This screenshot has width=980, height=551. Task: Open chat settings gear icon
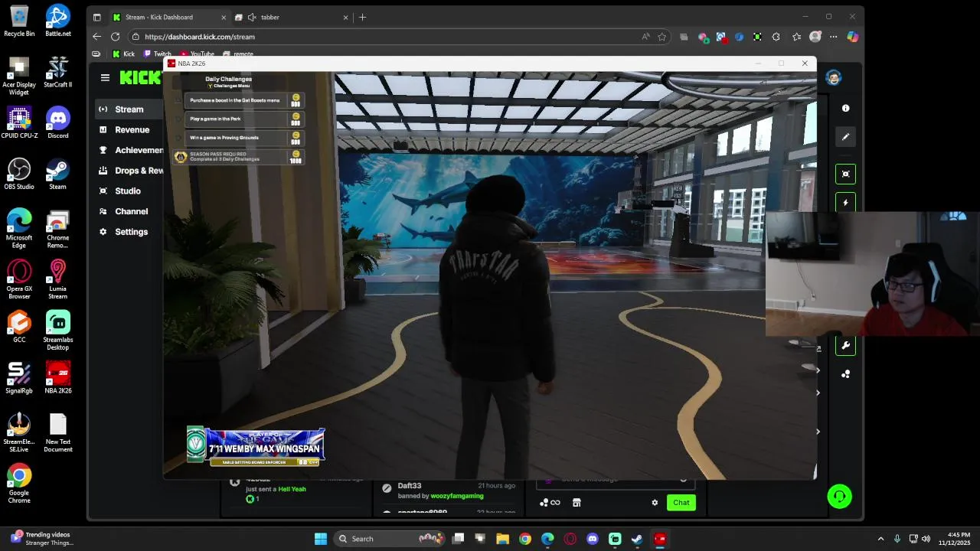[x=655, y=503]
